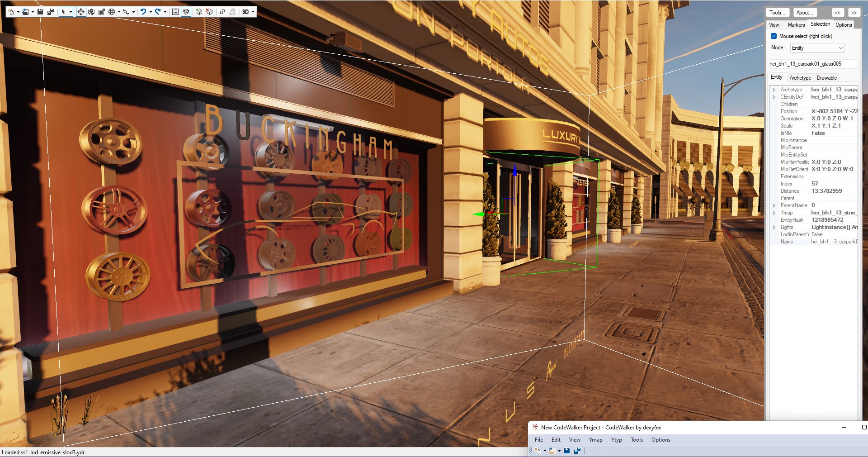
Task: Open the Mode Entity combo box
Action: 817,48
